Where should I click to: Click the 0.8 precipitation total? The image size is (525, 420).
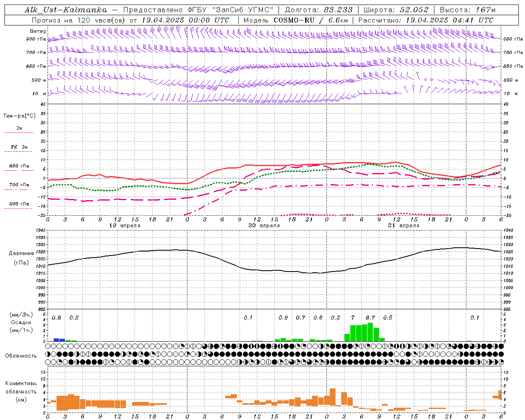pos(57,318)
